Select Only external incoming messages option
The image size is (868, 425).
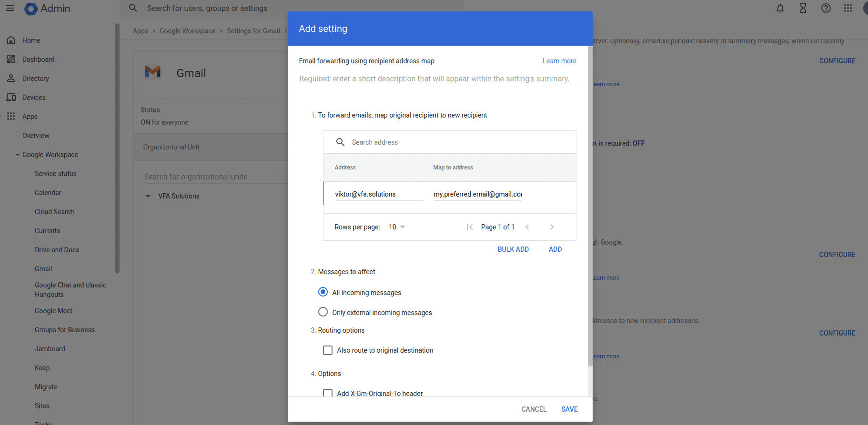click(x=323, y=312)
